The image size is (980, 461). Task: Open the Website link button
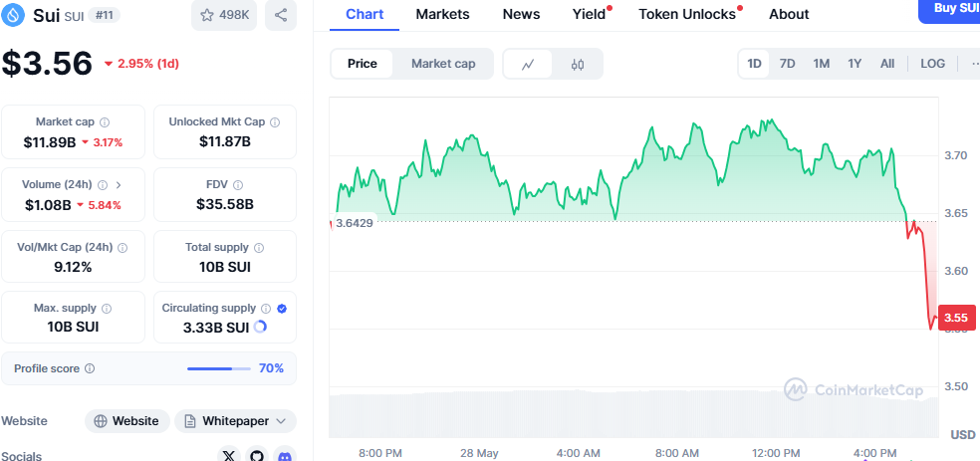click(x=126, y=421)
